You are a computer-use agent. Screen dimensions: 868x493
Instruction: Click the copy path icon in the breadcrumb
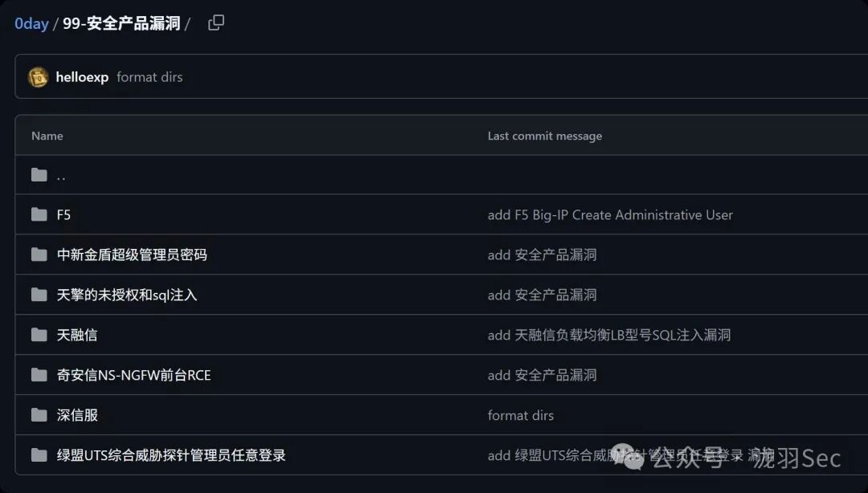pos(215,23)
